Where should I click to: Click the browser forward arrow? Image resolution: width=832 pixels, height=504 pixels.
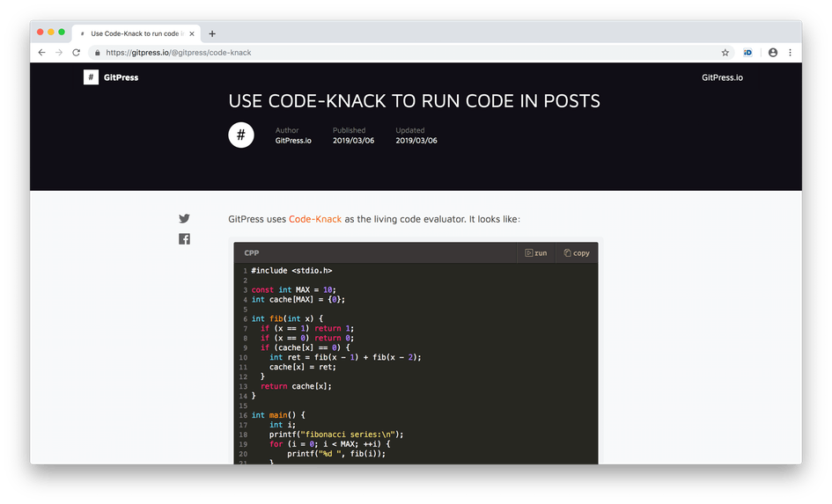[x=59, y=53]
